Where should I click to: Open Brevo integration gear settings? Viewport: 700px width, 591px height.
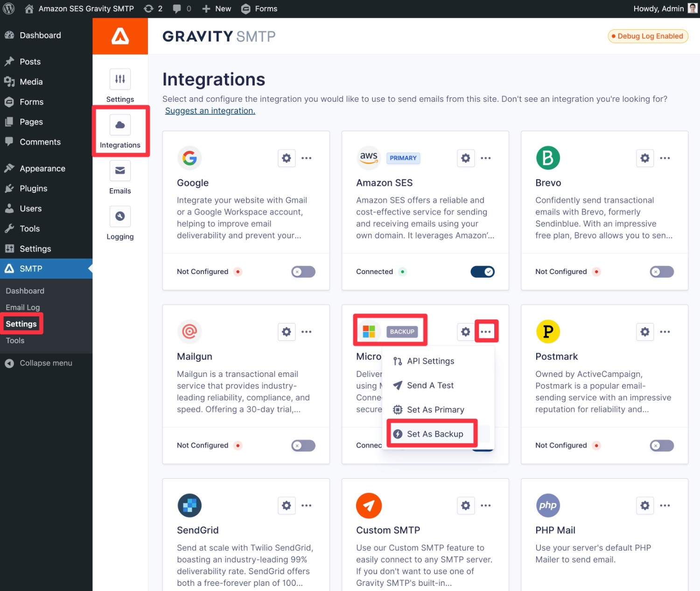(645, 158)
